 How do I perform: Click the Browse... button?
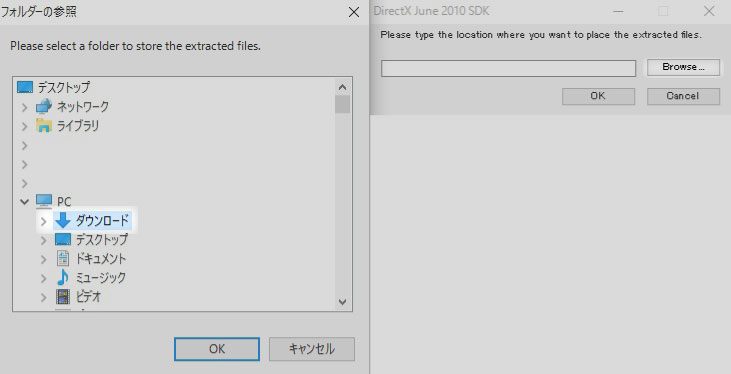point(683,67)
